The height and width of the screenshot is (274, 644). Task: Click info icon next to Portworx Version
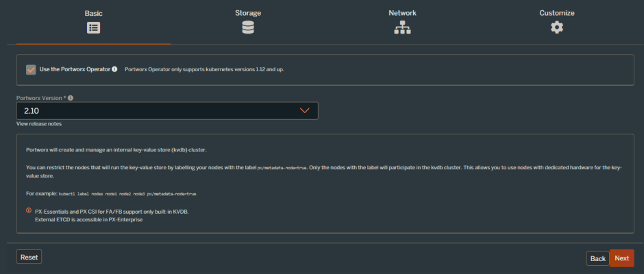click(x=71, y=98)
